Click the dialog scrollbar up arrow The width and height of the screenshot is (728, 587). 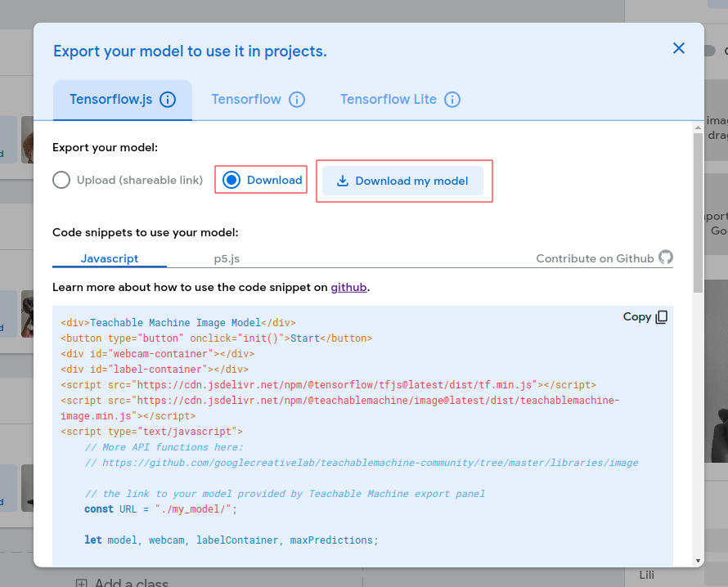tap(698, 128)
